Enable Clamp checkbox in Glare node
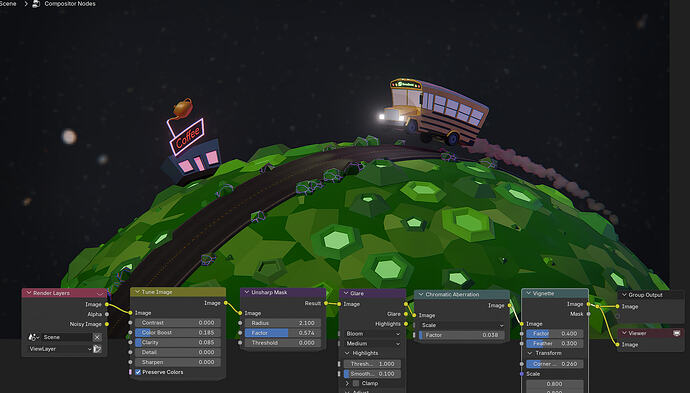This screenshot has width=690, height=393. coord(356,383)
